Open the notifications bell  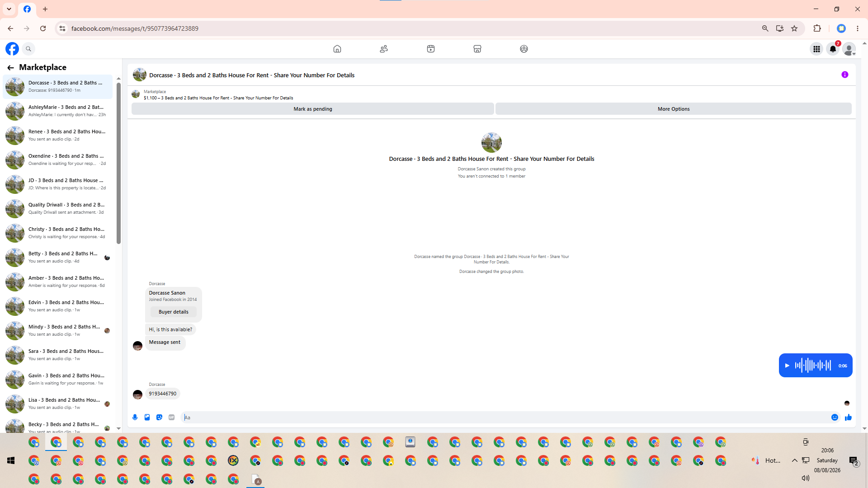click(x=833, y=49)
